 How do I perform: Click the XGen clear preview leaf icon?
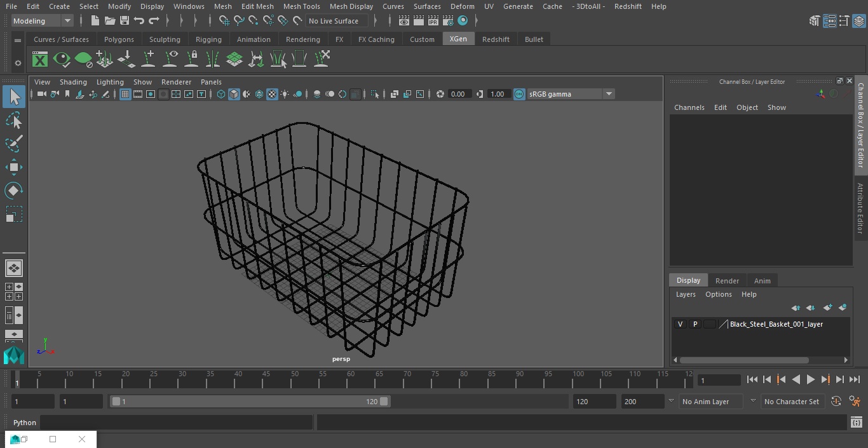coord(83,60)
